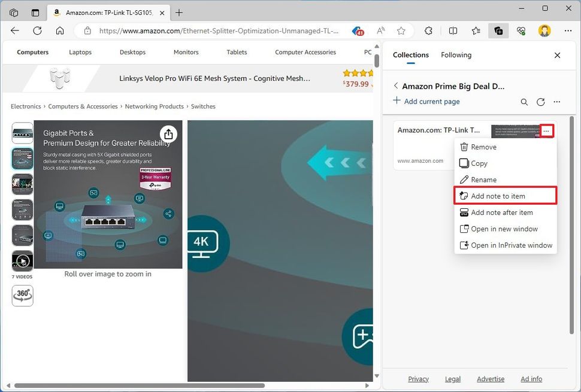Open the 360-degree product viewer
The image size is (581, 392).
[x=22, y=295]
